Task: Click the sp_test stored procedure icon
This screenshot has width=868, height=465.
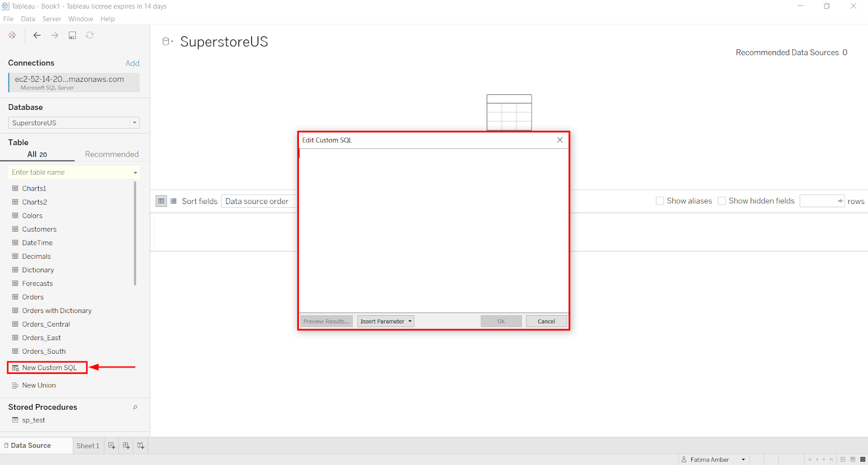Action: [x=15, y=420]
